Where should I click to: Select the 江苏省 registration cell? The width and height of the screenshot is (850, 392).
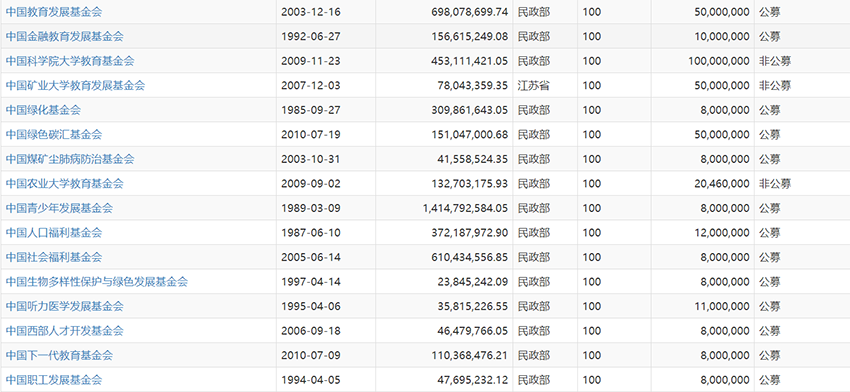coord(545,85)
